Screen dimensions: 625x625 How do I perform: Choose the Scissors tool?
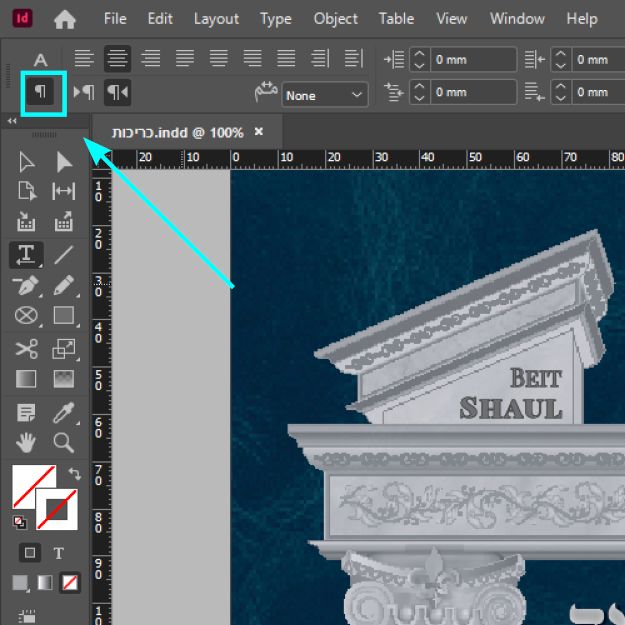(x=26, y=348)
